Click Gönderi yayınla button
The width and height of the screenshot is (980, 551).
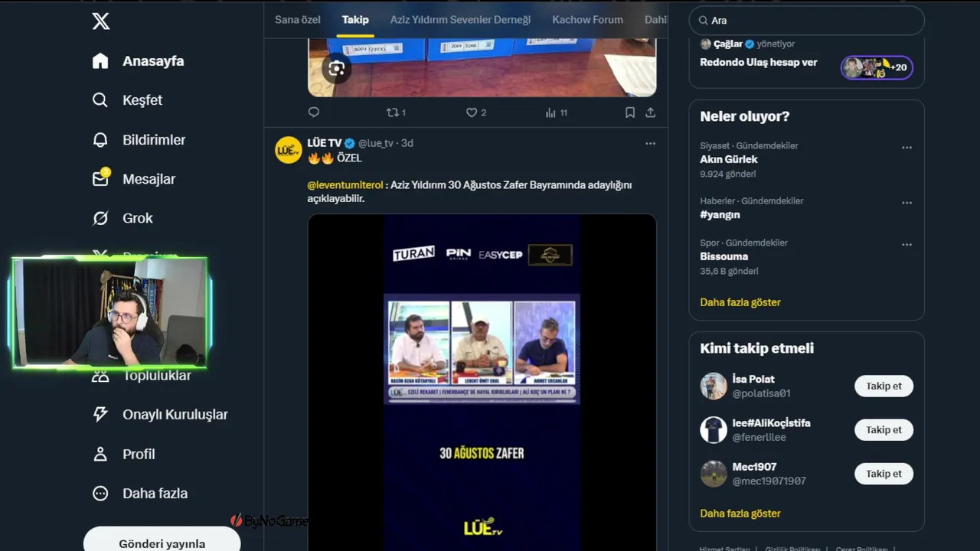162,540
